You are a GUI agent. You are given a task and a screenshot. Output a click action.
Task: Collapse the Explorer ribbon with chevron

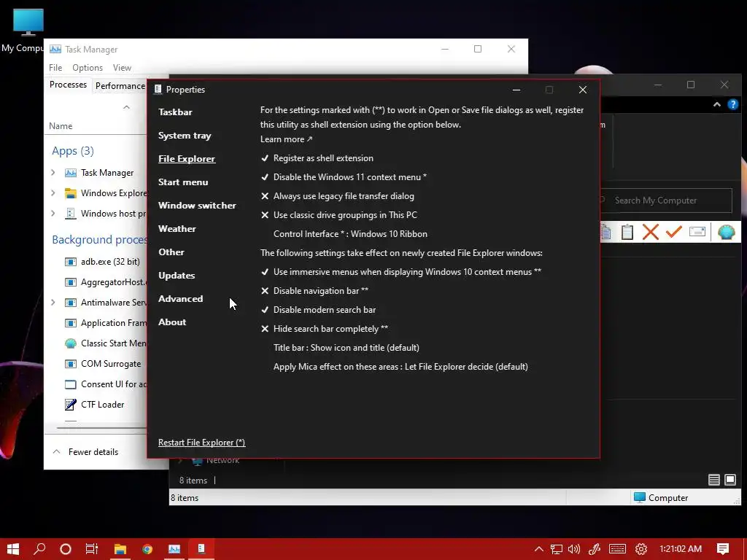716,105
